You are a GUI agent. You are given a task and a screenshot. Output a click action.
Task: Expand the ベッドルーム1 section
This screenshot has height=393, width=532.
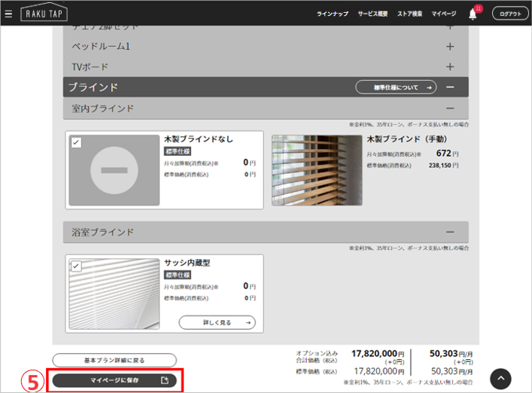450,47
